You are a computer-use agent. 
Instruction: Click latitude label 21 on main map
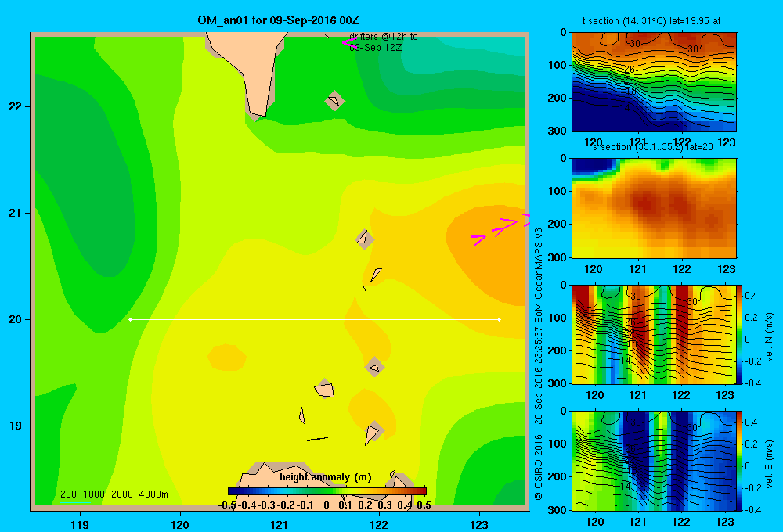pyautogui.click(x=15, y=213)
